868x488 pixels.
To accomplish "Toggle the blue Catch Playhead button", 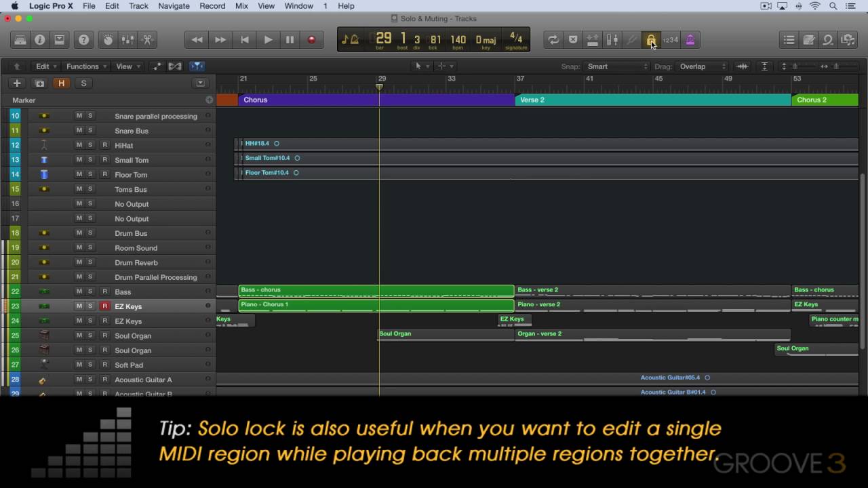I will (197, 66).
